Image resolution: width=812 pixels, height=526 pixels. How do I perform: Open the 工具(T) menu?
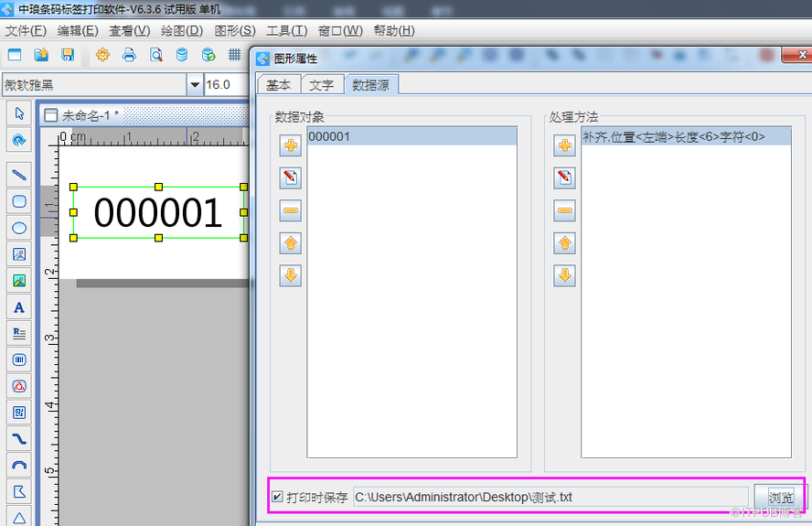pyautogui.click(x=286, y=30)
